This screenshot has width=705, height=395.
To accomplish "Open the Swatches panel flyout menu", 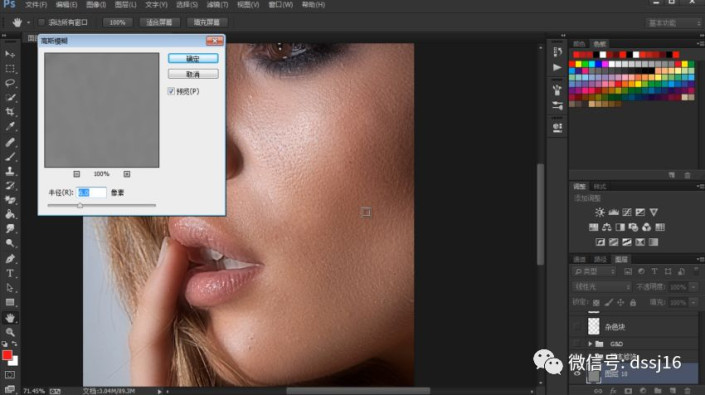I will (x=700, y=44).
